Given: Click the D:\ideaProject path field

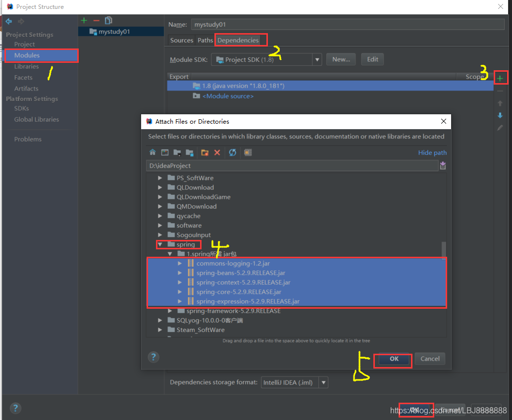Looking at the screenshot, I should [x=292, y=166].
